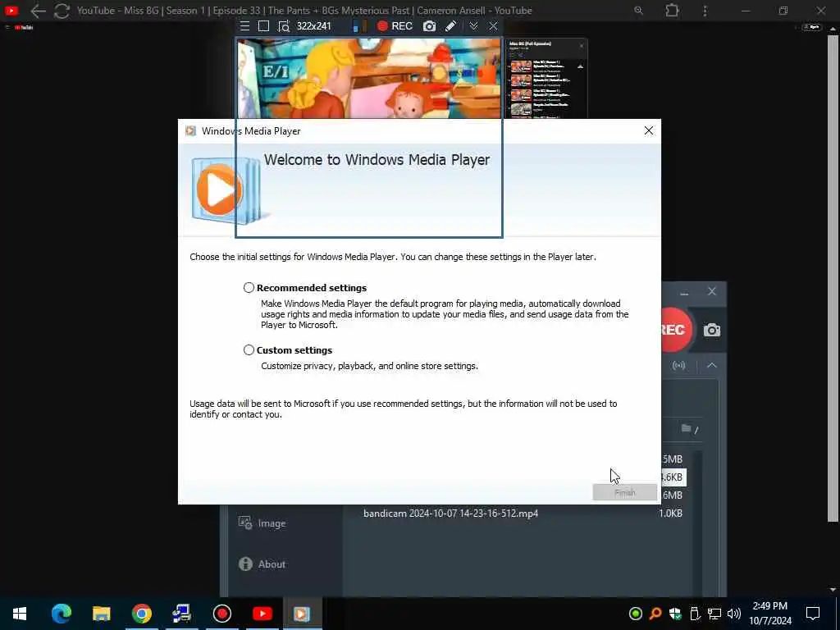This screenshot has width=840, height=630.
Task: Click the Windows Media Player taskbar icon
Action: pyautogui.click(x=302, y=614)
